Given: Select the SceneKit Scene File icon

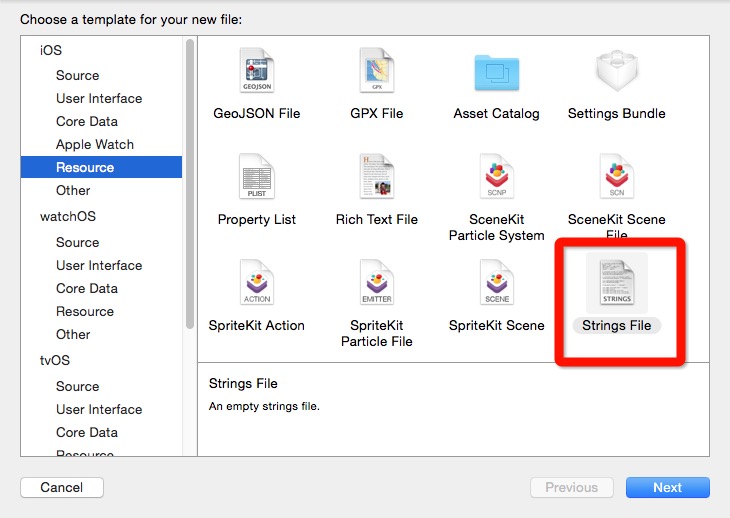Looking at the screenshot, I should coord(616,178).
